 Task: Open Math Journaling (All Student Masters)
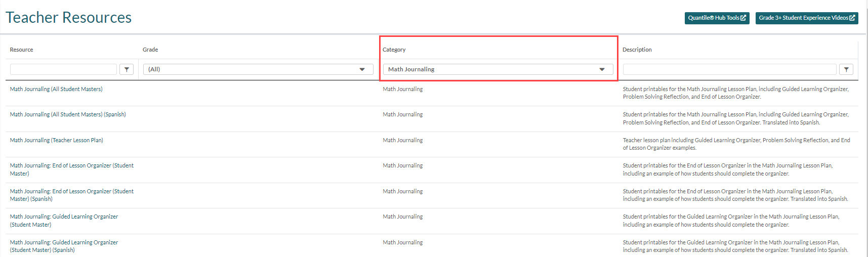coord(56,89)
